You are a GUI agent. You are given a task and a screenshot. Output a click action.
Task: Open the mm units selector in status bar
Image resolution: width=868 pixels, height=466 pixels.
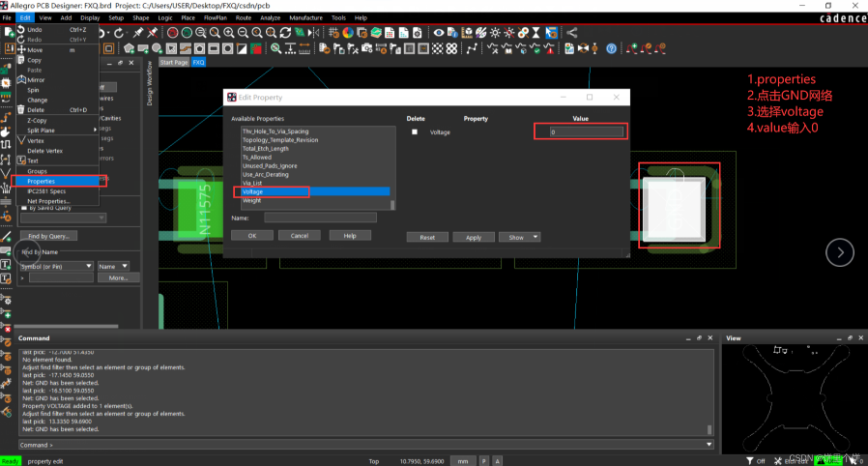463,461
